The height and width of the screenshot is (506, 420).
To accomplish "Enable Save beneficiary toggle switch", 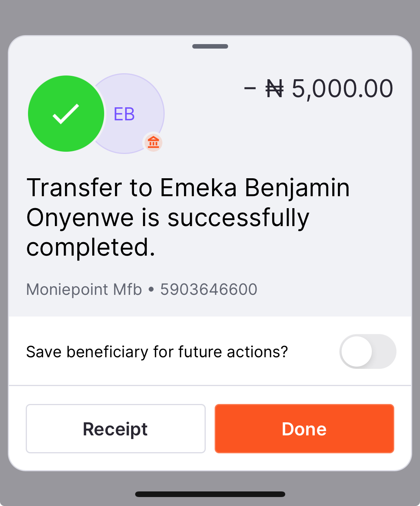I will click(367, 352).
